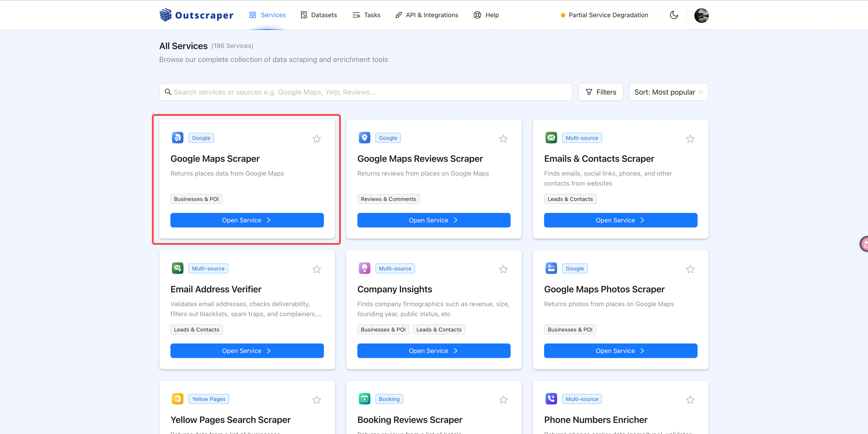This screenshot has width=868, height=434.
Task: Toggle dark mode moon icon
Action: (674, 15)
